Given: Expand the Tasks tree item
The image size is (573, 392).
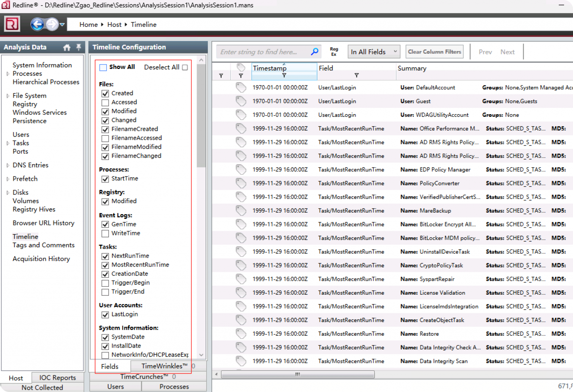Looking at the screenshot, I should (x=8, y=143).
